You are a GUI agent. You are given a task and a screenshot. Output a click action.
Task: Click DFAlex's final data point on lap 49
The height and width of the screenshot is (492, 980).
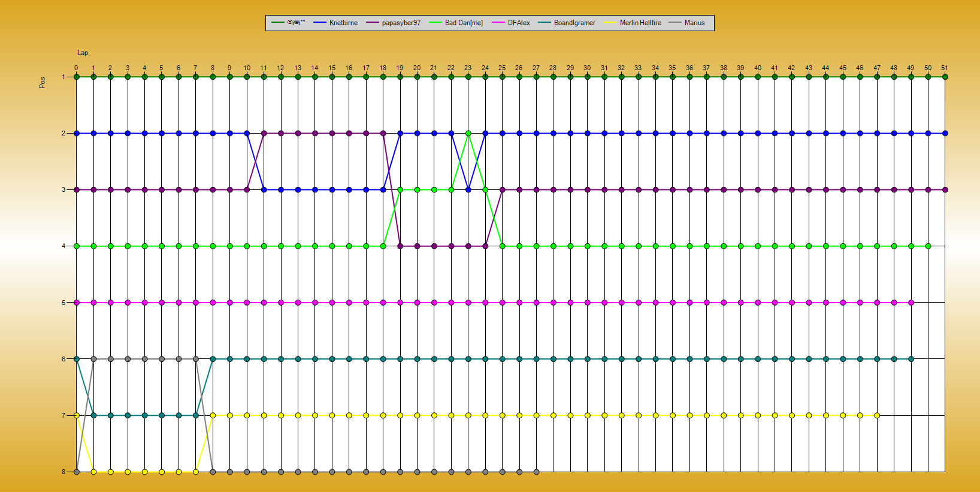coord(911,303)
